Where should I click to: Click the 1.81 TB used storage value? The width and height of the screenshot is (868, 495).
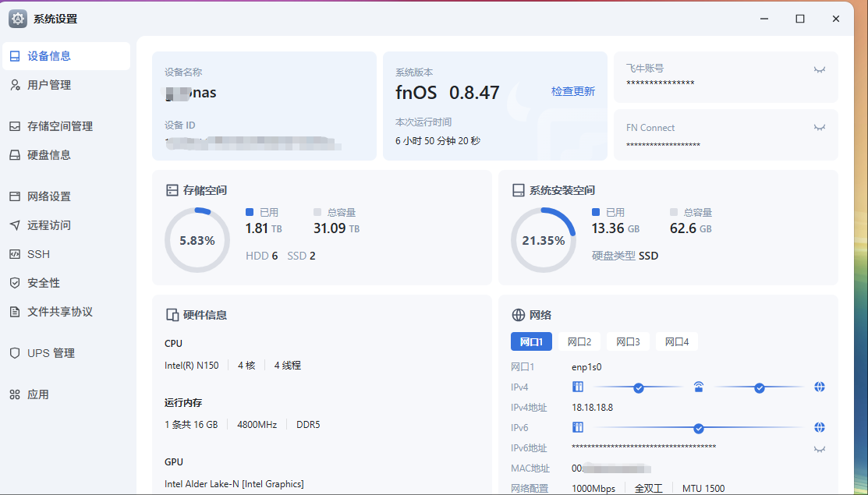click(x=264, y=228)
